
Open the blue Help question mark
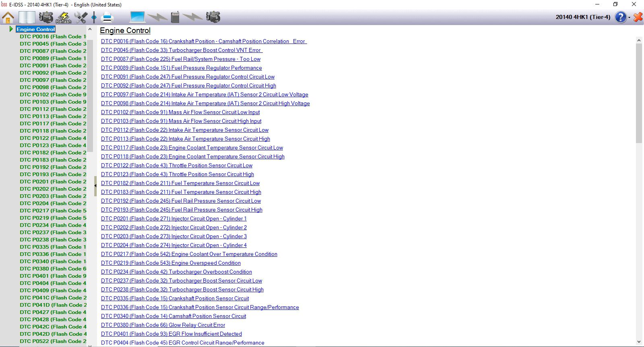(x=621, y=17)
